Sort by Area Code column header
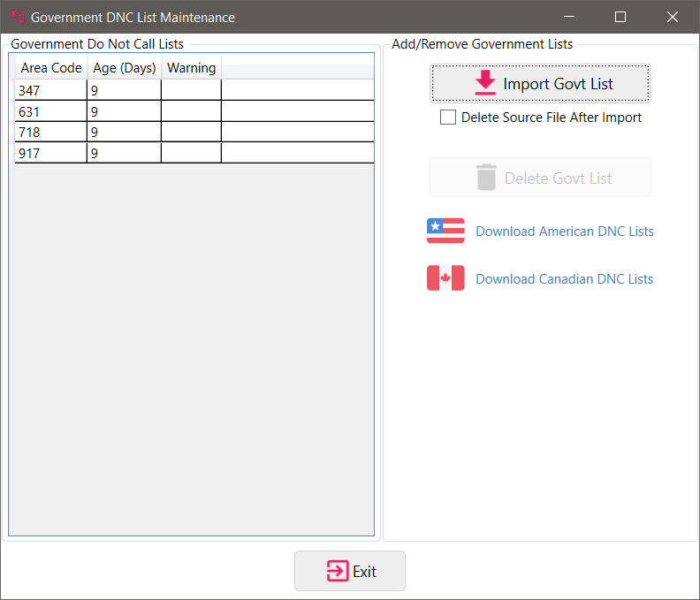The width and height of the screenshot is (700, 600). pyautogui.click(x=50, y=68)
